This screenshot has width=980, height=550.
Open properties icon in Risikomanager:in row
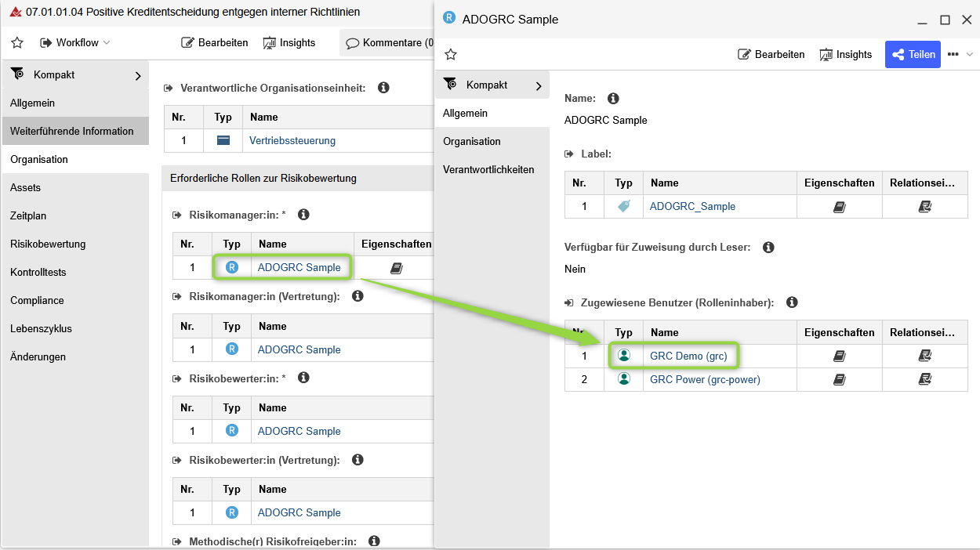click(x=396, y=268)
